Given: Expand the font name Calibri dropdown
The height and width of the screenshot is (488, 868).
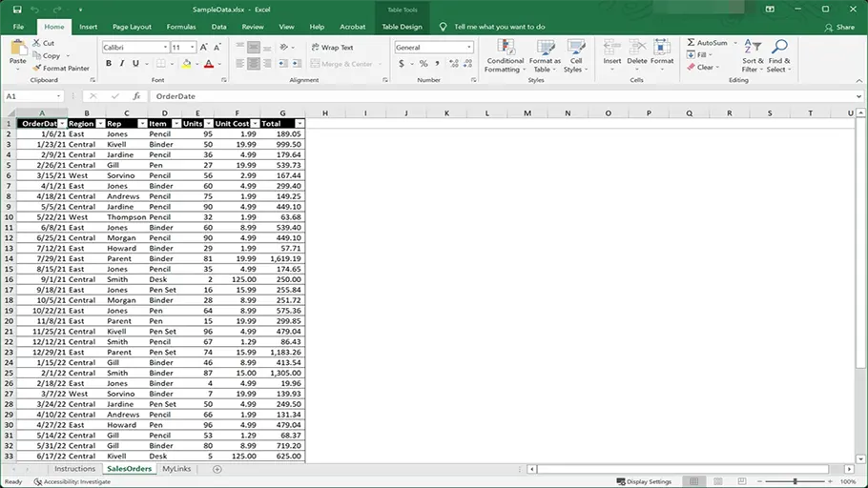Looking at the screenshot, I should click(x=165, y=47).
